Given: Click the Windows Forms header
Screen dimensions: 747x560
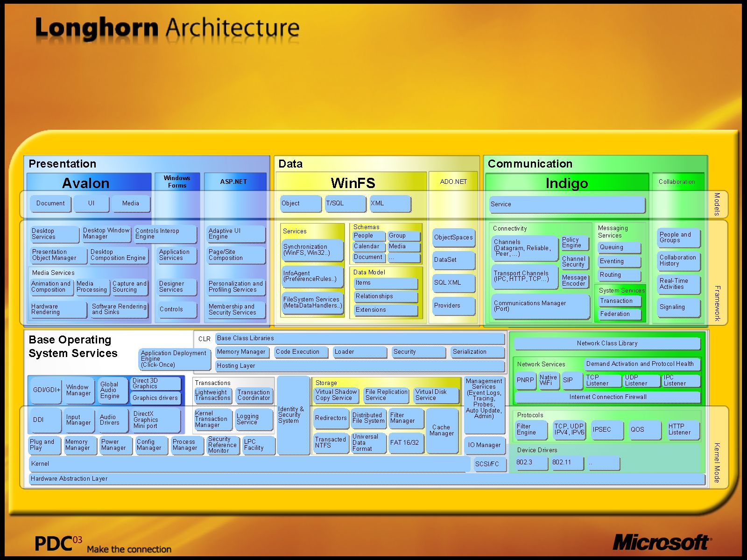Looking at the screenshot, I should [x=177, y=182].
